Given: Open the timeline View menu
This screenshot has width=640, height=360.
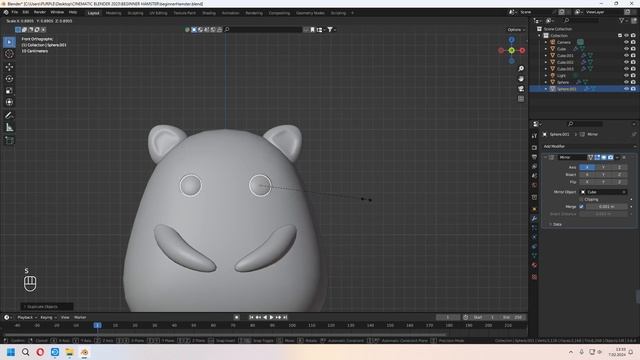Looking at the screenshot, I should (x=65, y=317).
